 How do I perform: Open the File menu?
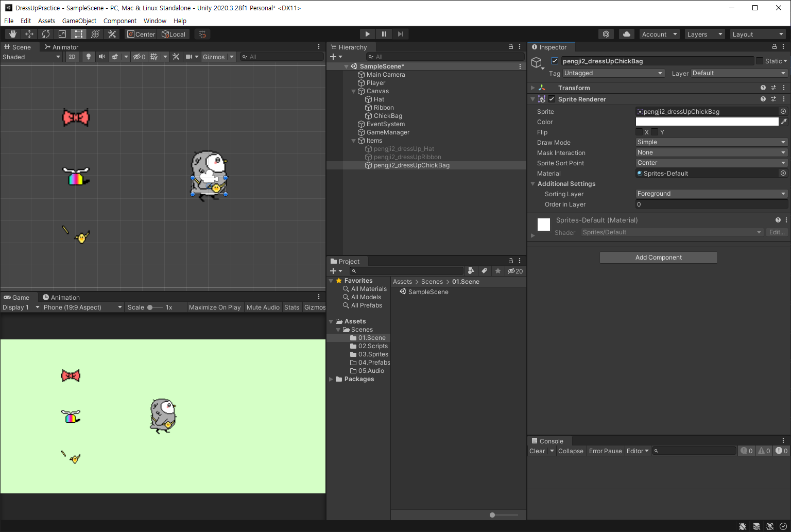pyautogui.click(x=9, y=21)
